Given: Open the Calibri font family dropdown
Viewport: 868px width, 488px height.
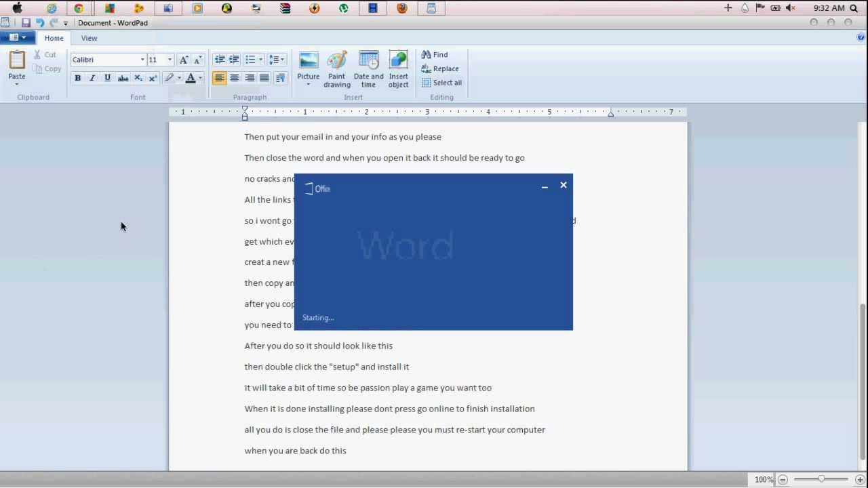Looking at the screenshot, I should pos(142,60).
